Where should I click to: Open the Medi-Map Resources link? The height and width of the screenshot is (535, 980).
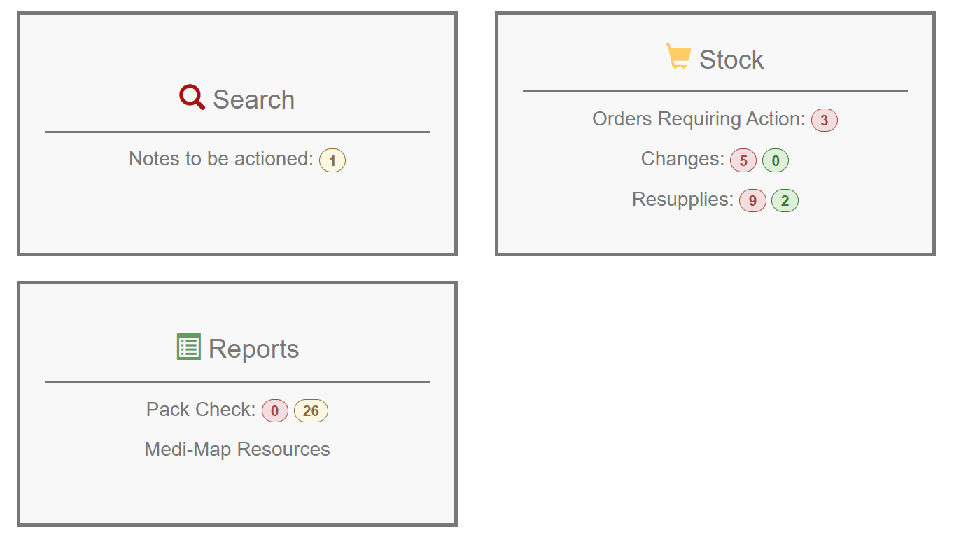click(237, 449)
